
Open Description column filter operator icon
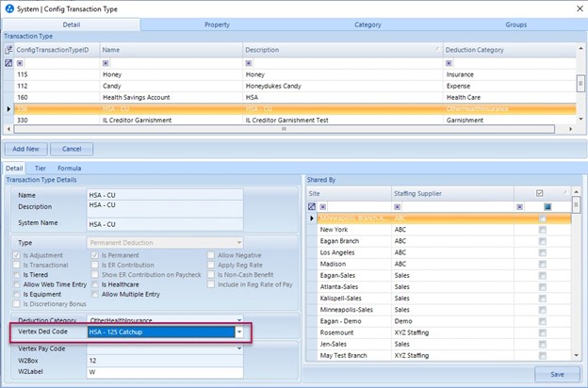[x=248, y=63]
